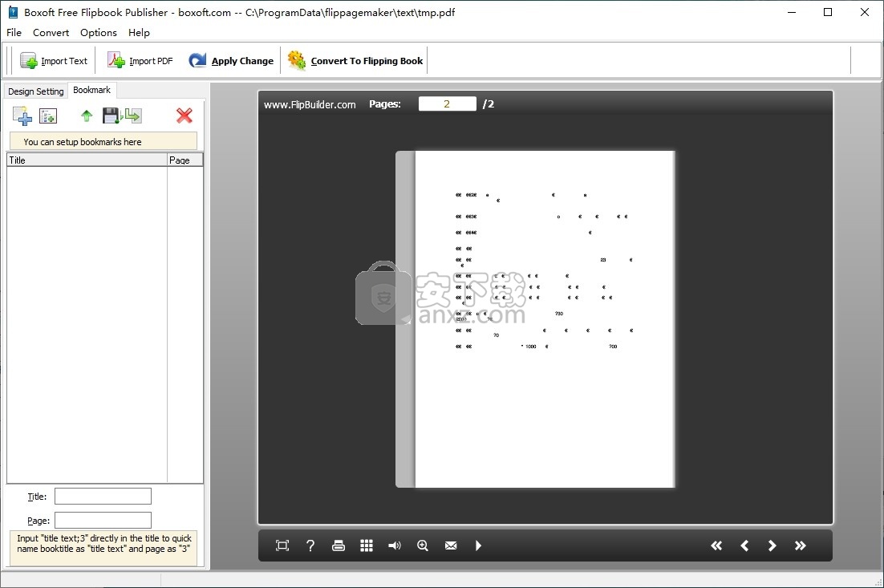Image resolution: width=884 pixels, height=588 pixels.
Task: Select the Bookmark tab
Action: click(92, 90)
